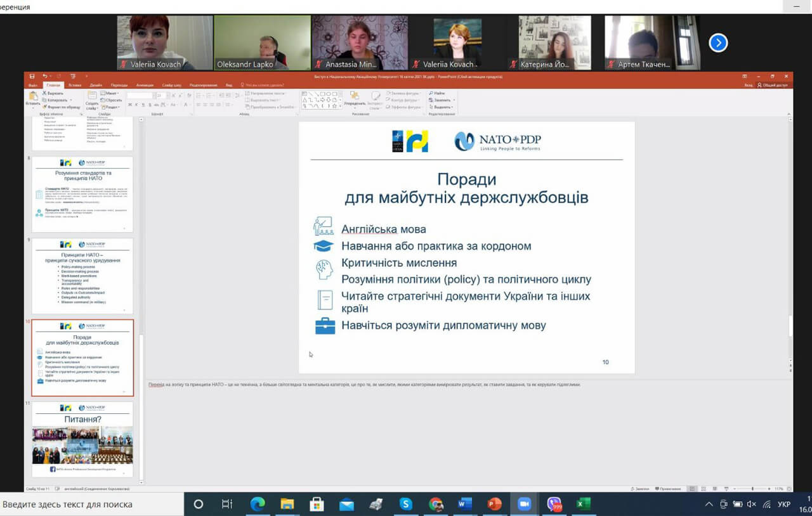This screenshot has height=516, width=812.
Task: Click the Save icon in quick access toolbar
Action: (x=32, y=77)
